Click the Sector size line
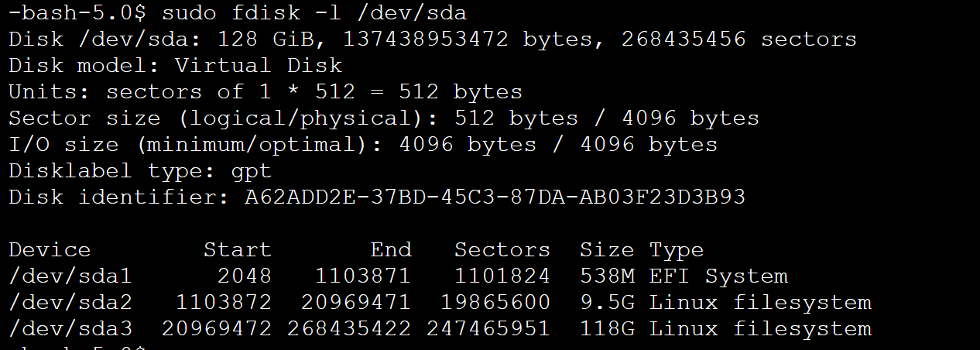 384,118
